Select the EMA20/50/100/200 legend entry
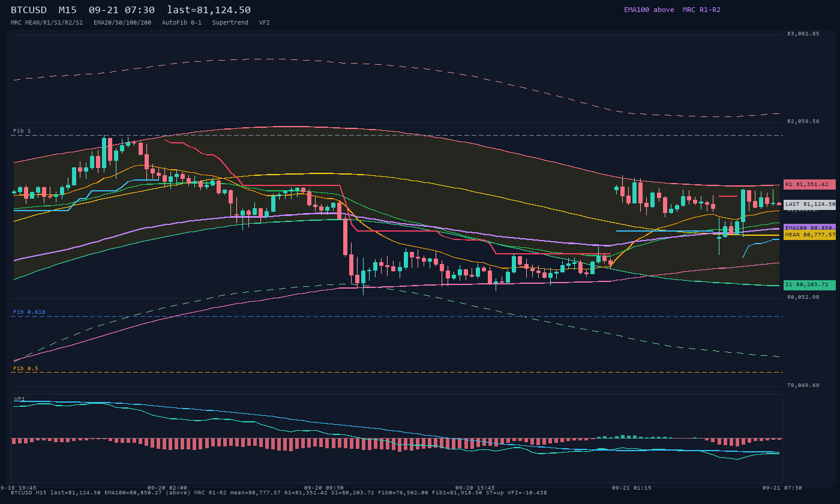The height and width of the screenshot is (504, 840). click(122, 22)
